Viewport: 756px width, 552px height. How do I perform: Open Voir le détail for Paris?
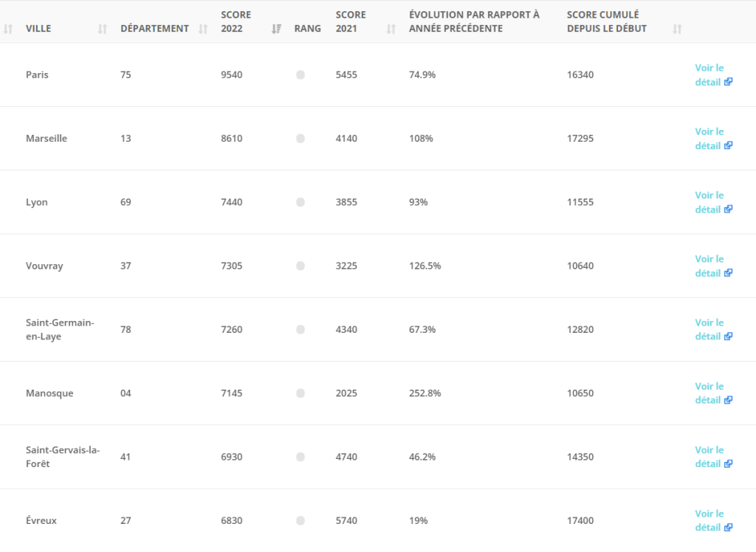click(709, 75)
